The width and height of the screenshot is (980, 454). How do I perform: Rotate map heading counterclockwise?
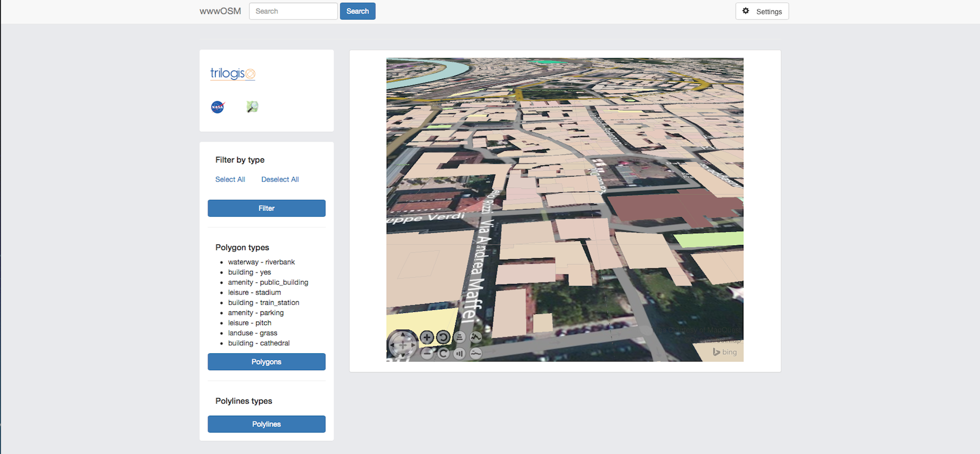(x=443, y=337)
